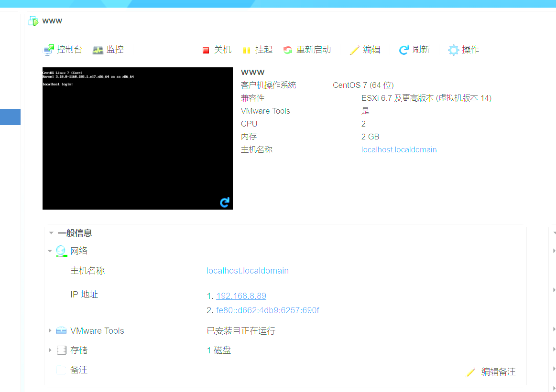Click the 网络 globe network icon
This screenshot has width=556, height=392.
coord(61,251)
